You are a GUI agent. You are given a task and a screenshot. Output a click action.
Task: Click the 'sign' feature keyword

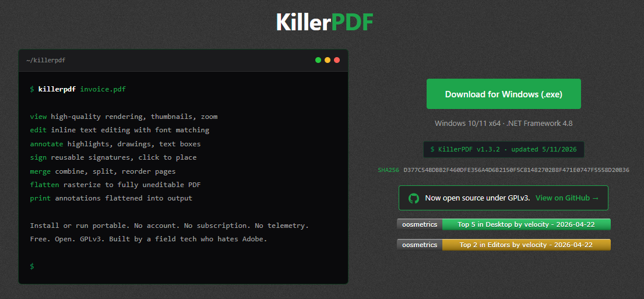pyautogui.click(x=38, y=157)
